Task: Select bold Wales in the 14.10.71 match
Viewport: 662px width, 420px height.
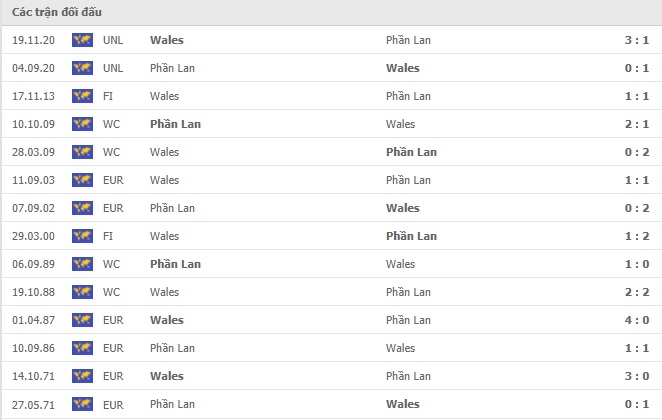Action: (x=167, y=376)
